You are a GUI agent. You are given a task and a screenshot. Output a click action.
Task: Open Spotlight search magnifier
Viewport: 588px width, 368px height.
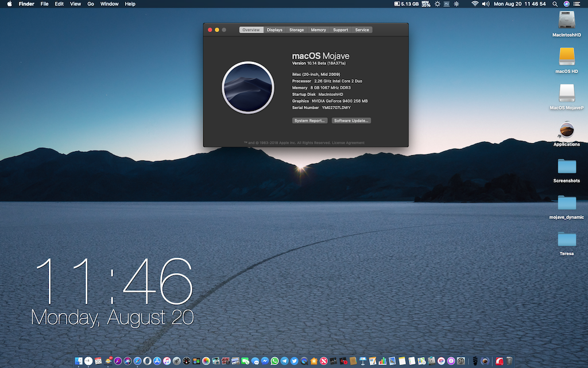click(555, 4)
